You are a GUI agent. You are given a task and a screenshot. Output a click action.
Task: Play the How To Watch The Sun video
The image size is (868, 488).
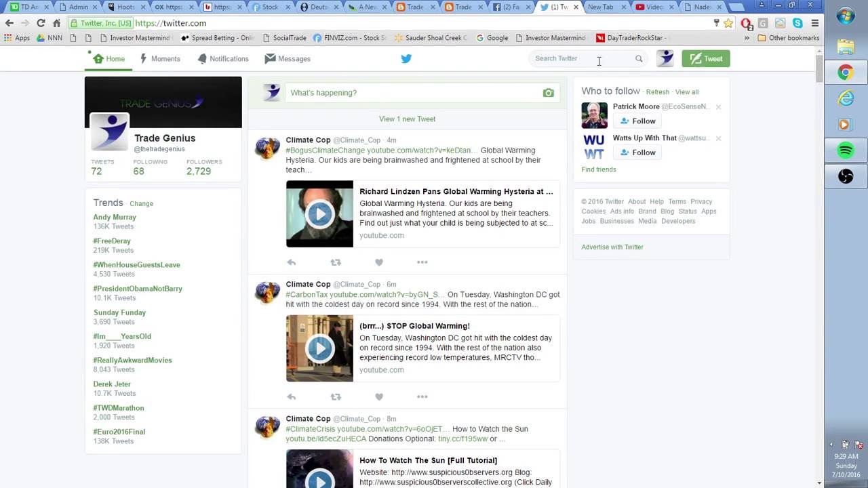319,469
